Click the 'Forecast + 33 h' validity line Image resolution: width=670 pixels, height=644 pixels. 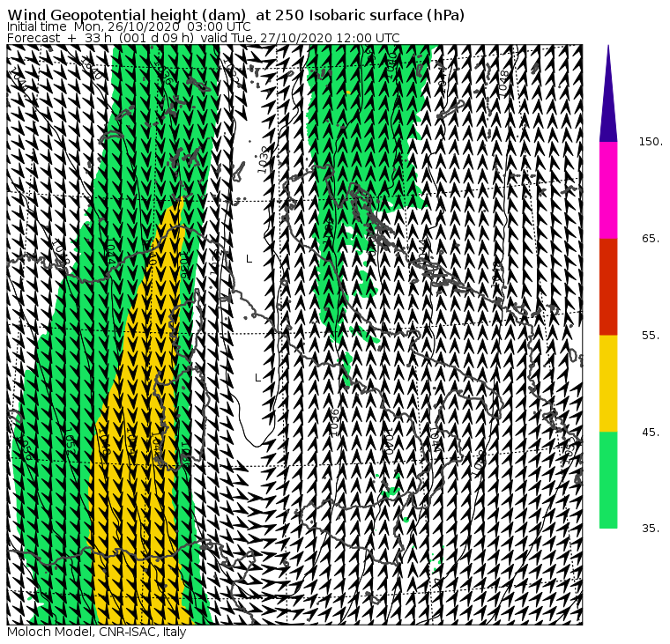204,38
